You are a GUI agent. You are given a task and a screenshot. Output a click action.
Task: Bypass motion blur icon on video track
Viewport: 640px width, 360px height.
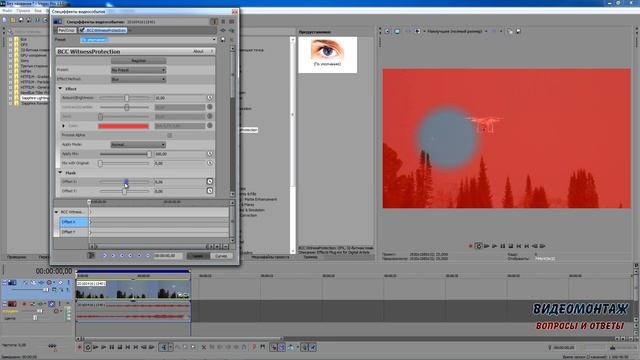(26, 282)
